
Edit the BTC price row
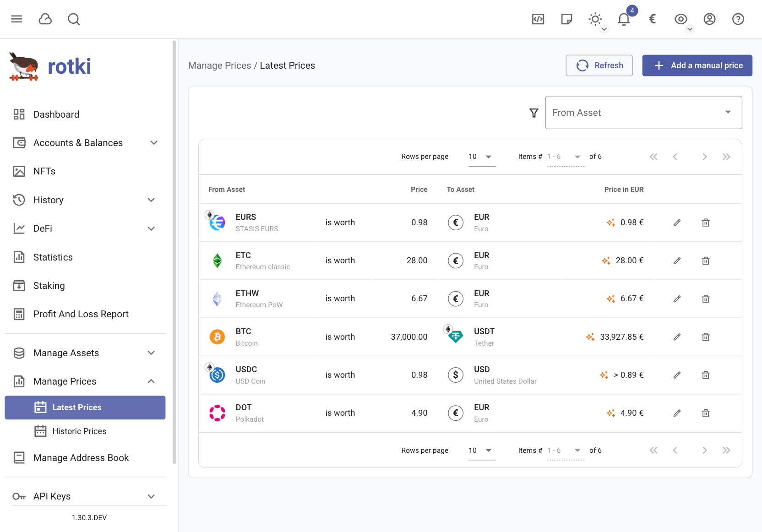coord(677,337)
